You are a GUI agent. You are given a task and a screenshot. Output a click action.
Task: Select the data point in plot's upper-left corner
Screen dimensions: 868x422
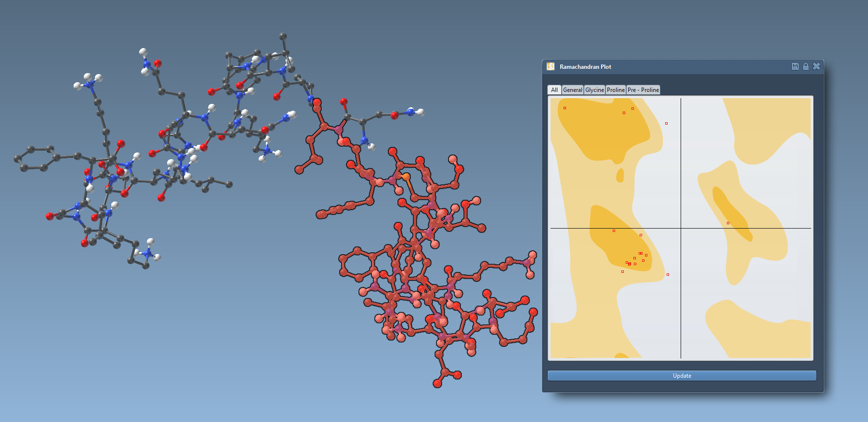pyautogui.click(x=565, y=108)
